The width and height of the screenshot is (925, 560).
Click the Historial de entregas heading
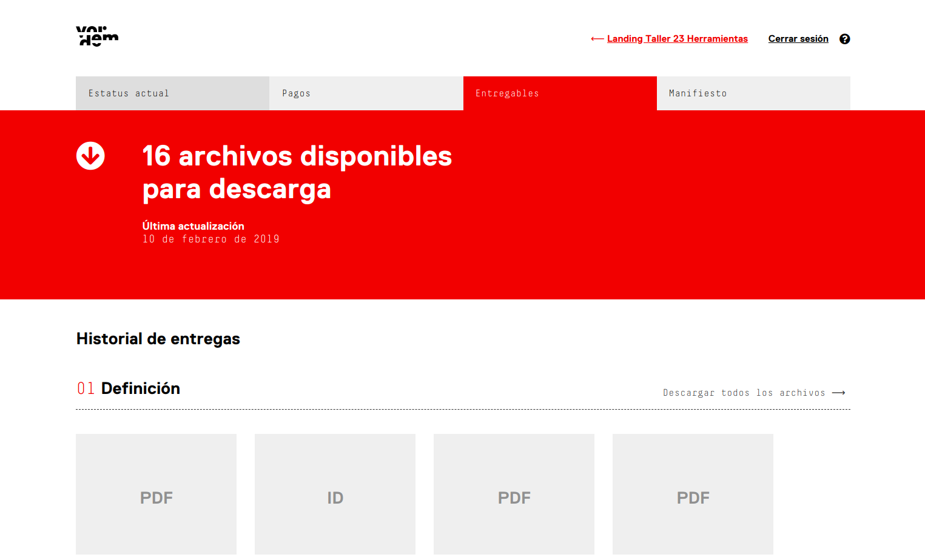click(158, 339)
